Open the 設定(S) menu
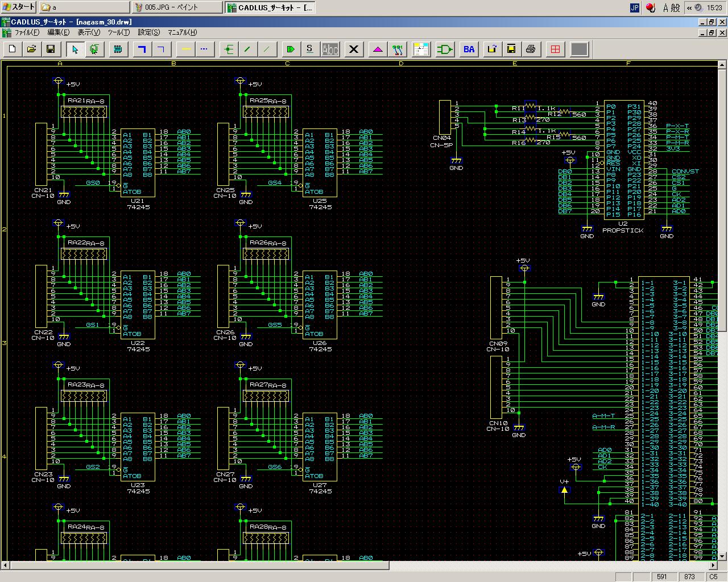Viewport: 728px width, 582px height. click(x=148, y=32)
